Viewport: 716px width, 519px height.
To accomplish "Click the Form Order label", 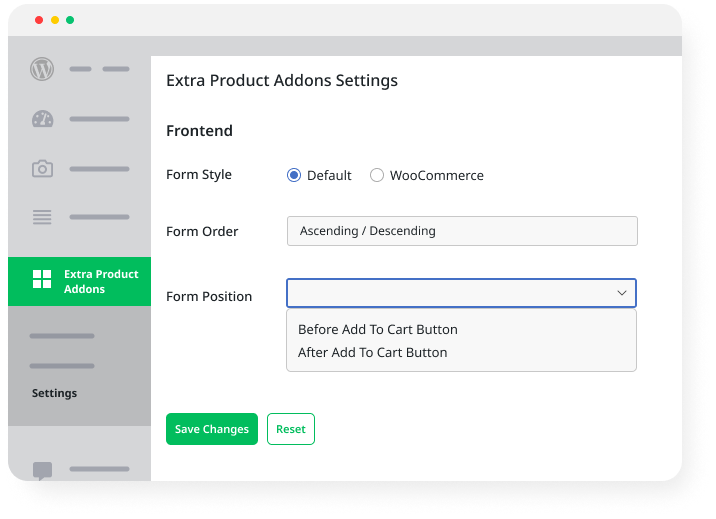I will (x=202, y=231).
